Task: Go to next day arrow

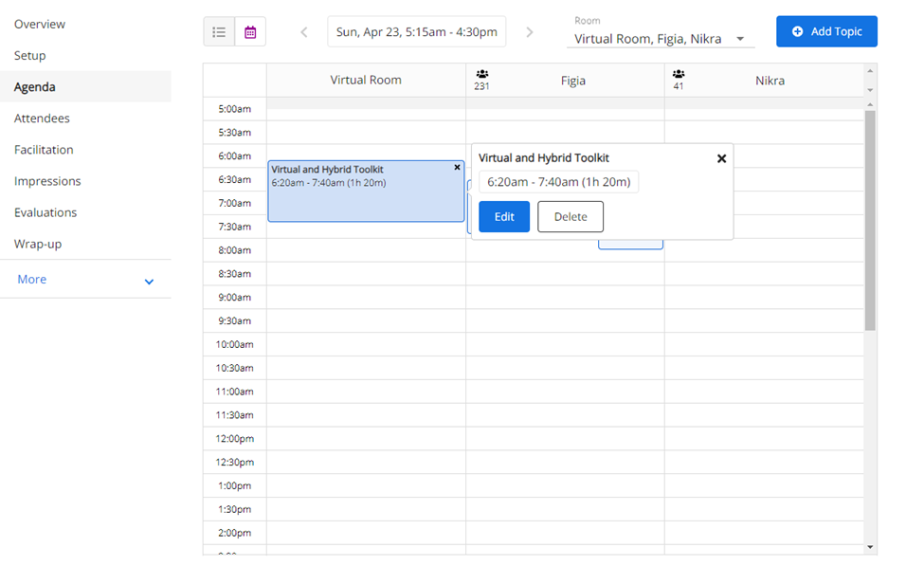Action: point(530,32)
